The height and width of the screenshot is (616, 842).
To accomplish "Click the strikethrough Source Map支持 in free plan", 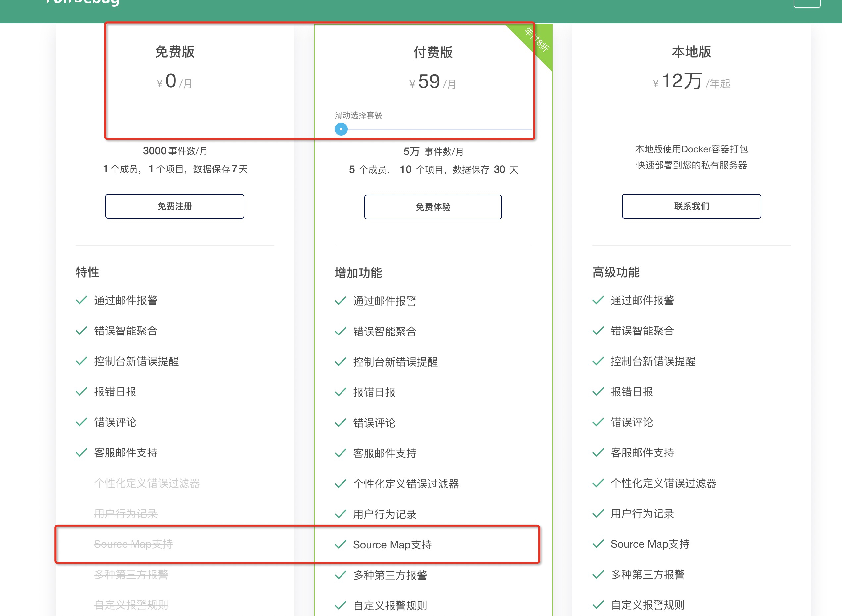I will coord(133,544).
